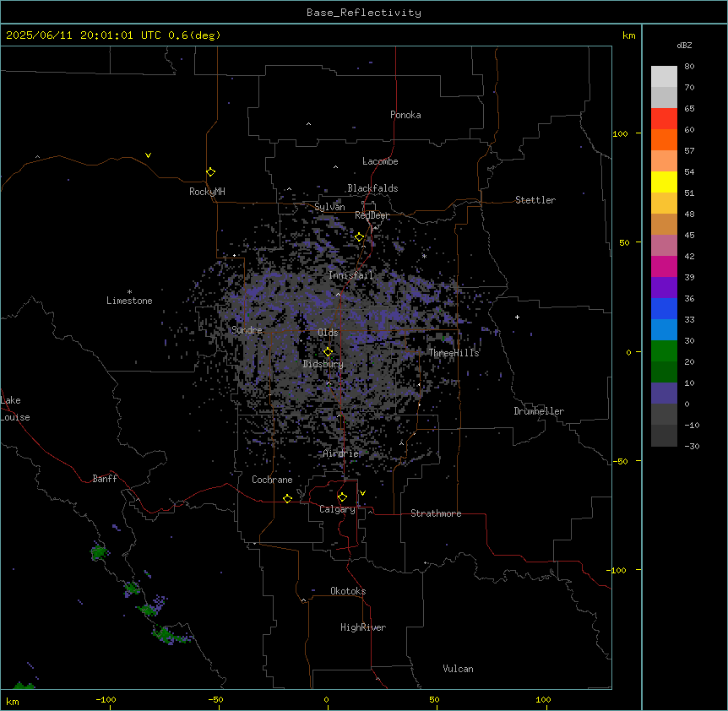The height and width of the screenshot is (711, 728).
Task: Click the yellow diamond marker below Cochrane
Action: coord(287,498)
